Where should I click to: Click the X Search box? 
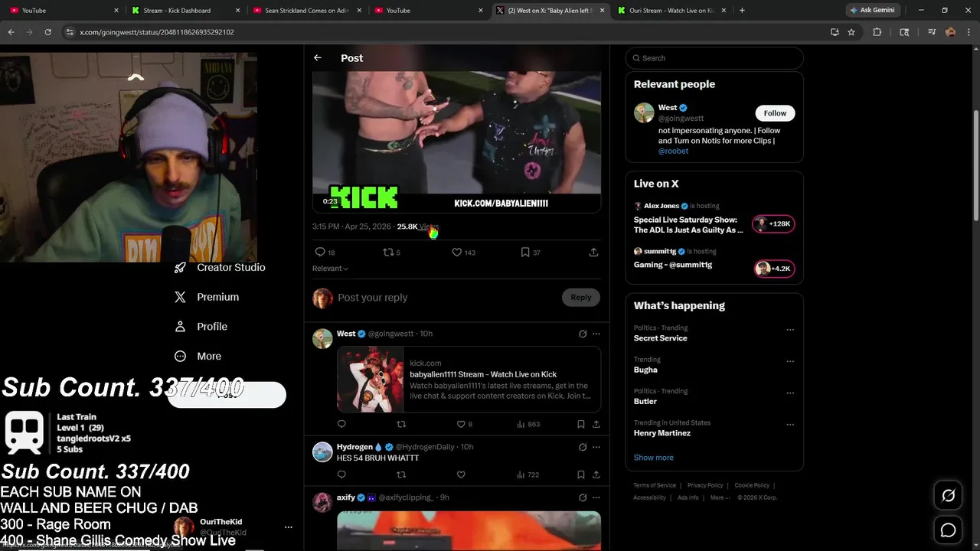(x=714, y=58)
